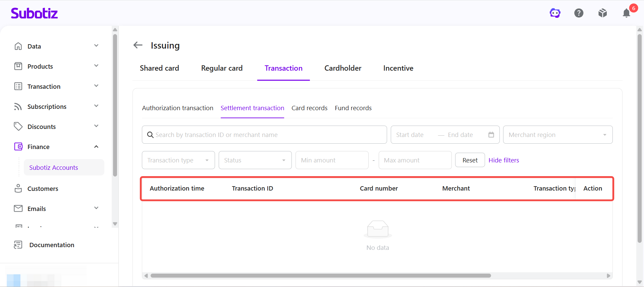
Task: Open the Transaction type dropdown
Action: point(178,160)
